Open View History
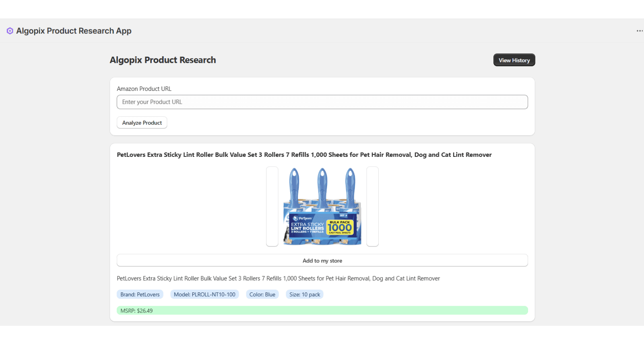This screenshot has width=644, height=362. pos(514,60)
